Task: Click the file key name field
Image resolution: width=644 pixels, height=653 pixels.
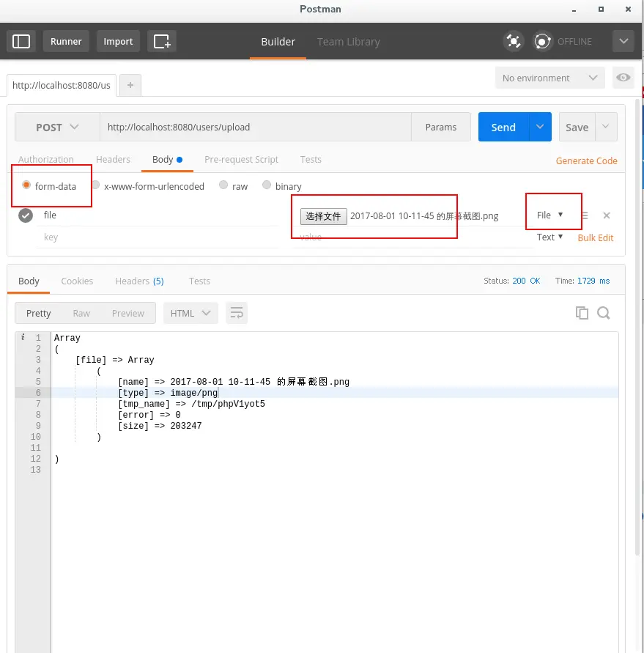Action: 158,215
